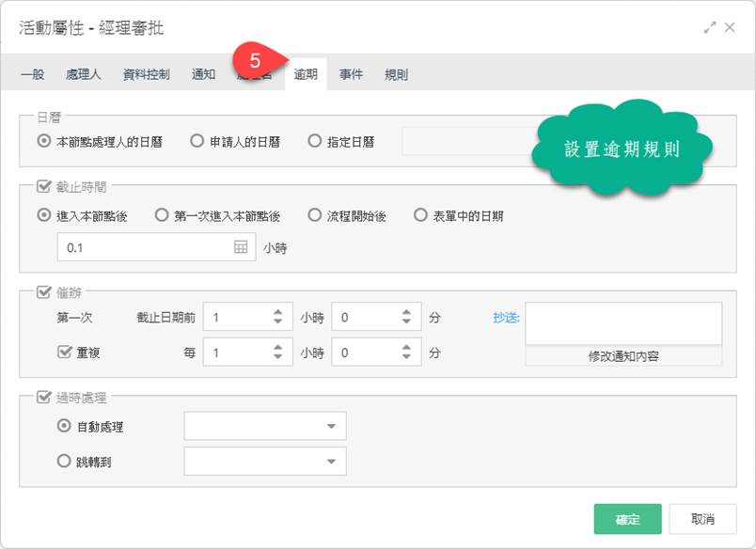The image size is (756, 549).
Task: Increase first reminder hours value
Action: 277,312
